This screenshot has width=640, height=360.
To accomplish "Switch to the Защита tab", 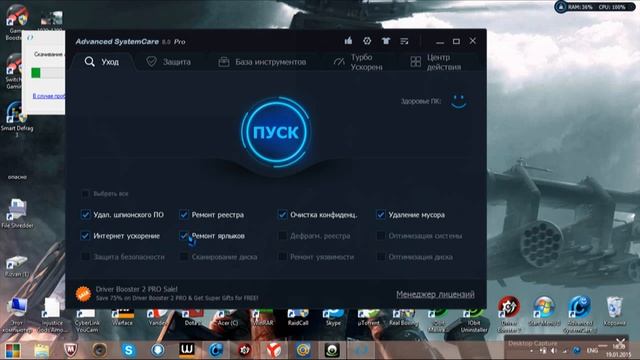I will point(169,62).
